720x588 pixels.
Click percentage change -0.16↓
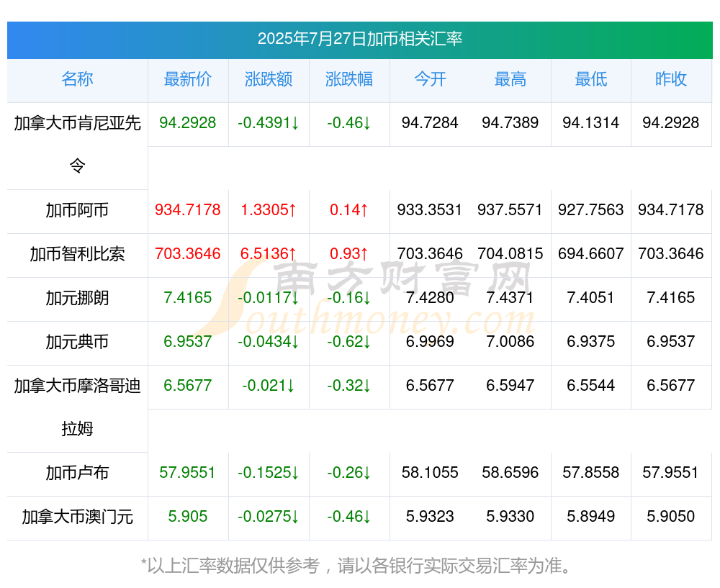349,298
